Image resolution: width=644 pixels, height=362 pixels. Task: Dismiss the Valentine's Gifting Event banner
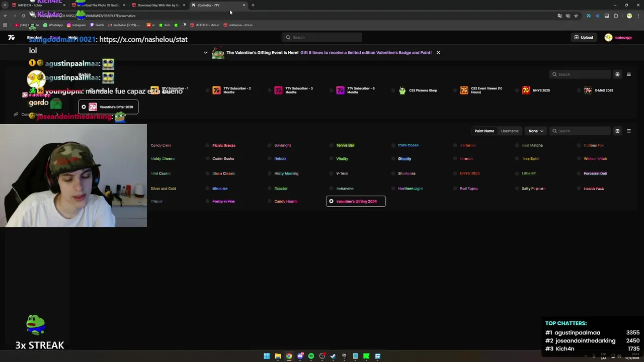coord(438,52)
